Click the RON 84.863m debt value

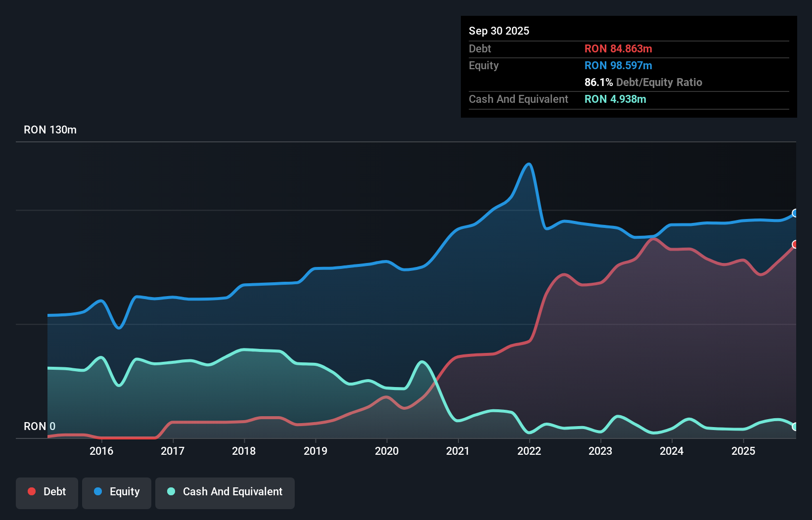click(x=618, y=48)
